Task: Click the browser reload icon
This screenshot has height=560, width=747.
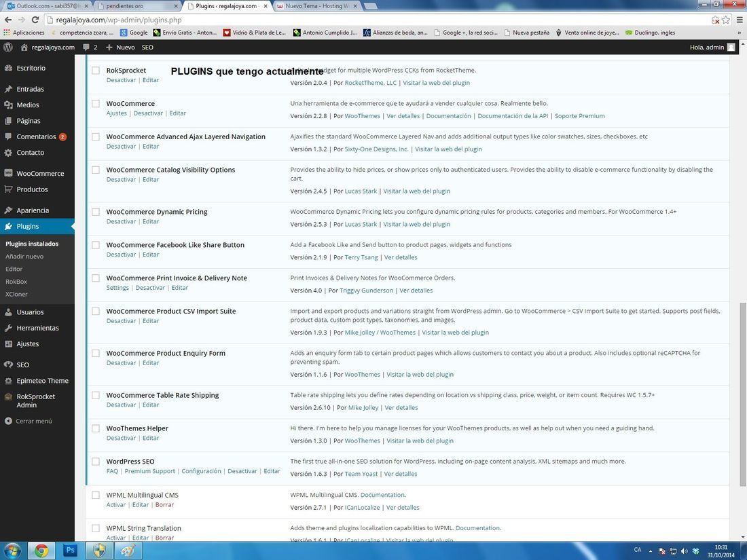Action: click(x=35, y=20)
